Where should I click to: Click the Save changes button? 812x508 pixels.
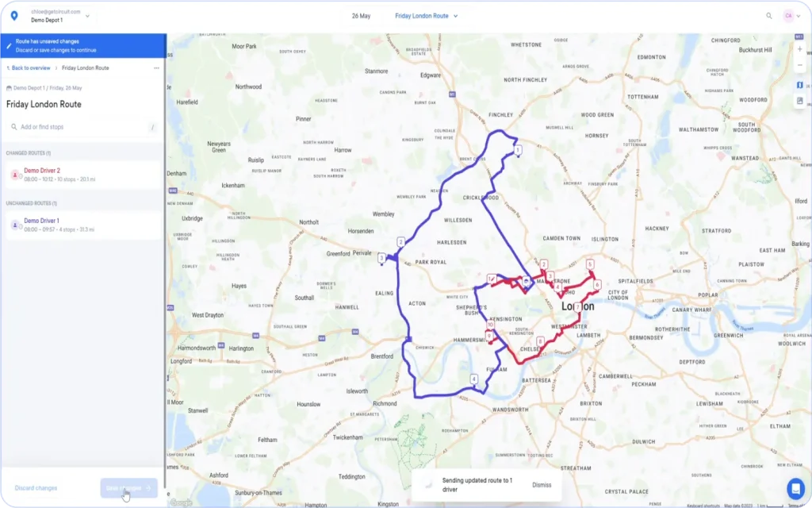click(129, 488)
